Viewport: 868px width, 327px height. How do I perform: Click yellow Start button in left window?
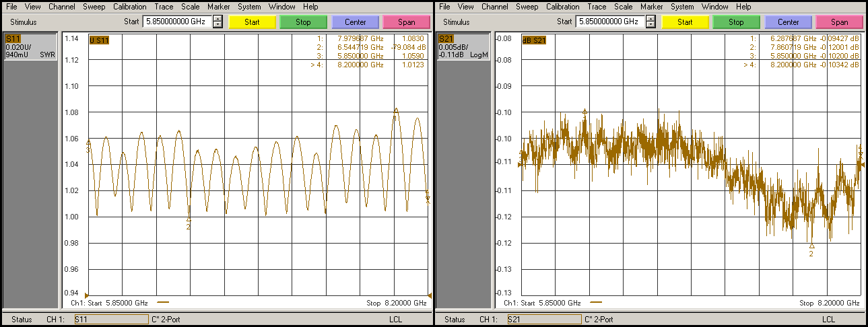pos(252,22)
